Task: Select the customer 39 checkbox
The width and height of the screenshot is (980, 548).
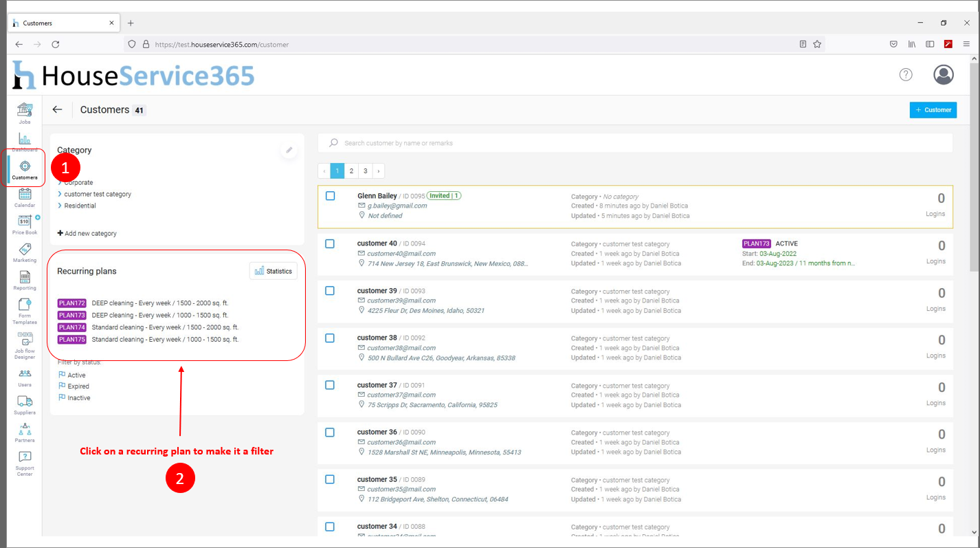Action: tap(330, 291)
